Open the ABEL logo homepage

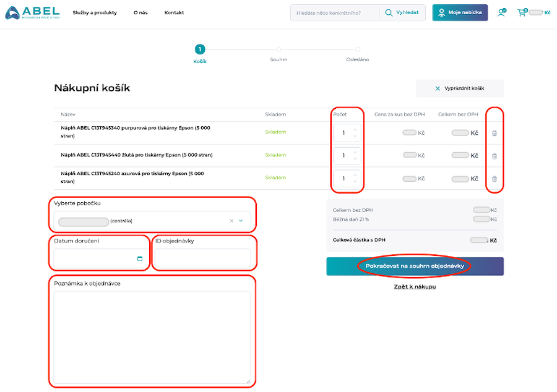(x=32, y=13)
